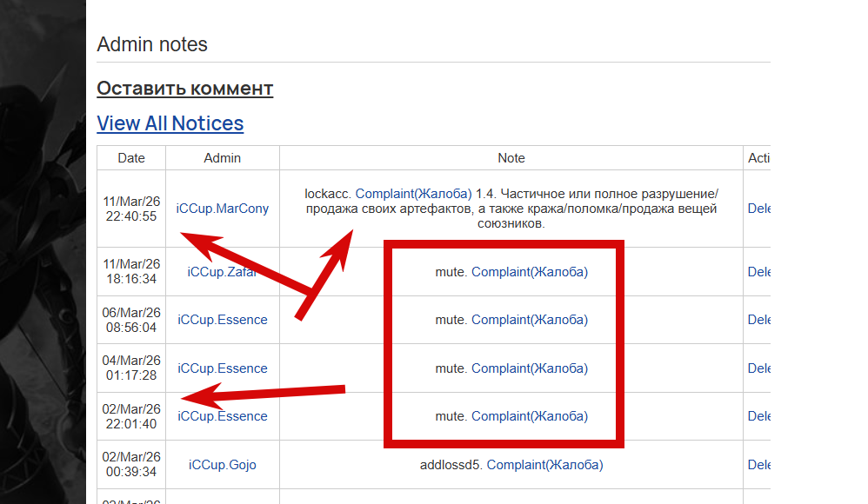The height and width of the screenshot is (504, 868).
Task: Delete the 06/Mar/26 08:56:04 note
Action: [x=759, y=320]
